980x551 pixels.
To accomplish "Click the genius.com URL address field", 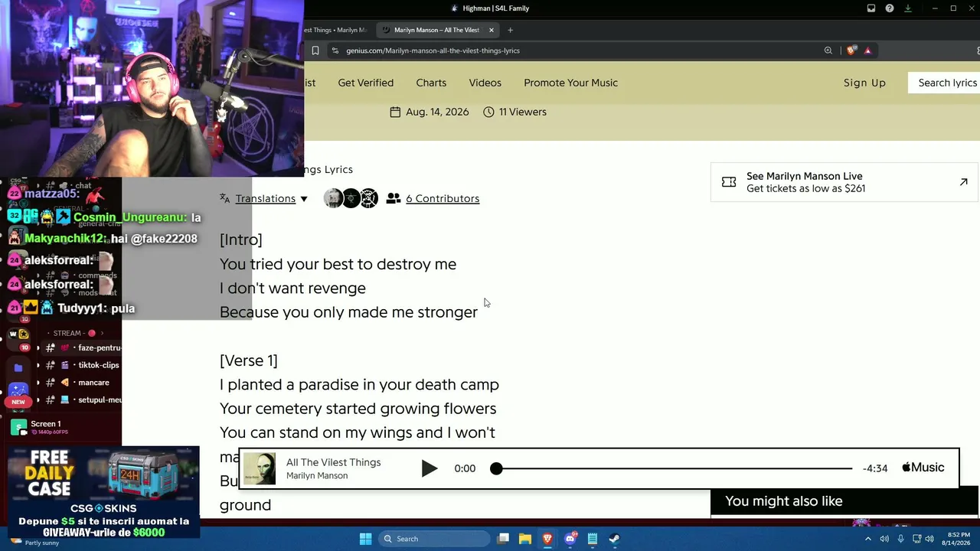I will pyautogui.click(x=433, y=51).
